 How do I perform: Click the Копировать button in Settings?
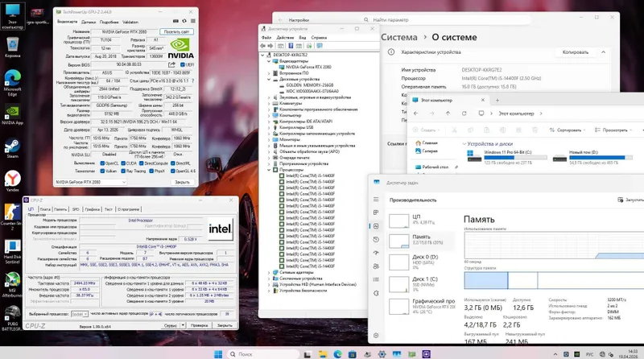[576, 52]
